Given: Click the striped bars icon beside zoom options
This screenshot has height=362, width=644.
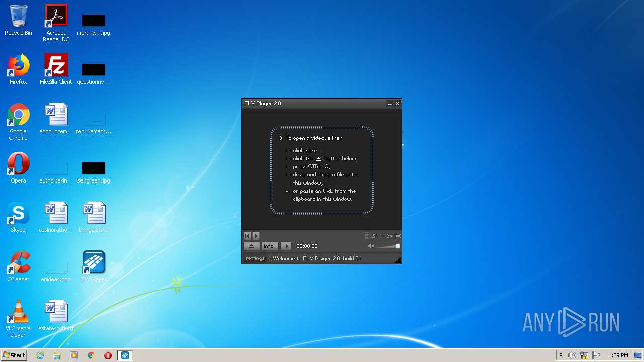Looking at the screenshot, I should pos(367,236).
